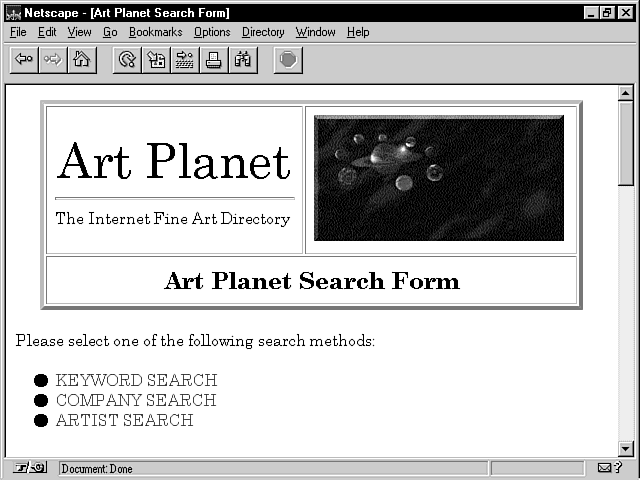This screenshot has height=480, width=640.
Task: Click the 'Please select one of the following' text
Action: pos(134,341)
